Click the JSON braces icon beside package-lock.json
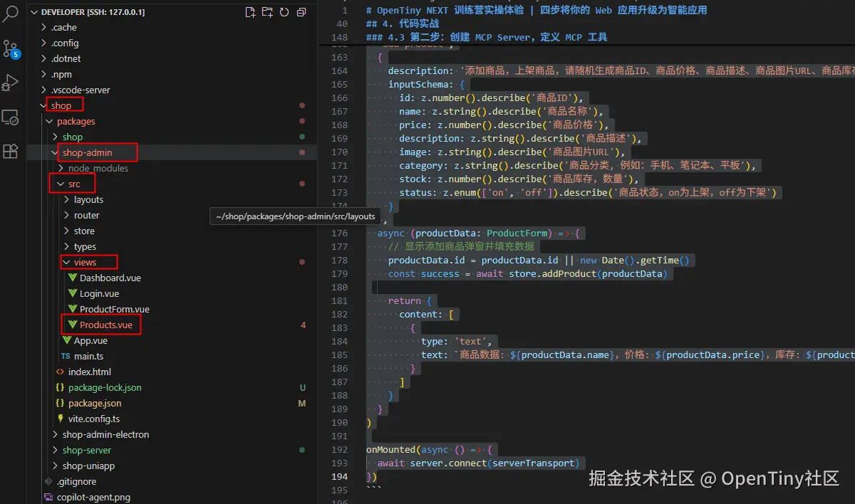Screen dimensions: 855x504 61,387
